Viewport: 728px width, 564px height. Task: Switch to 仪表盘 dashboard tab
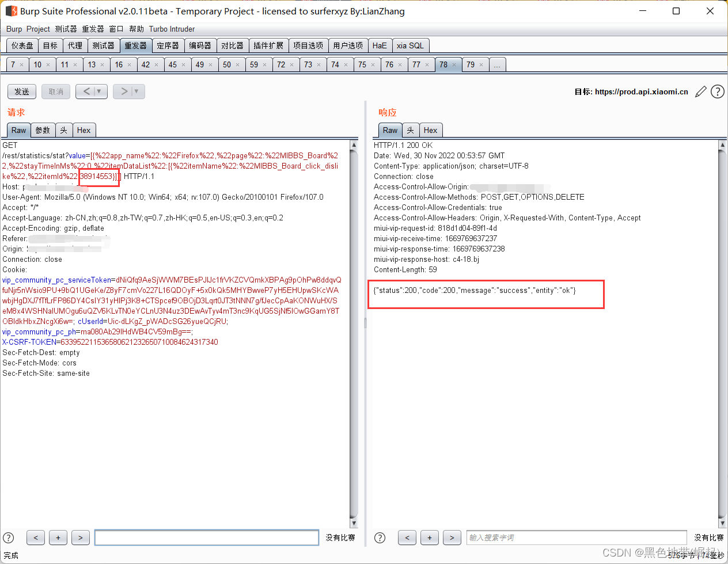point(22,45)
